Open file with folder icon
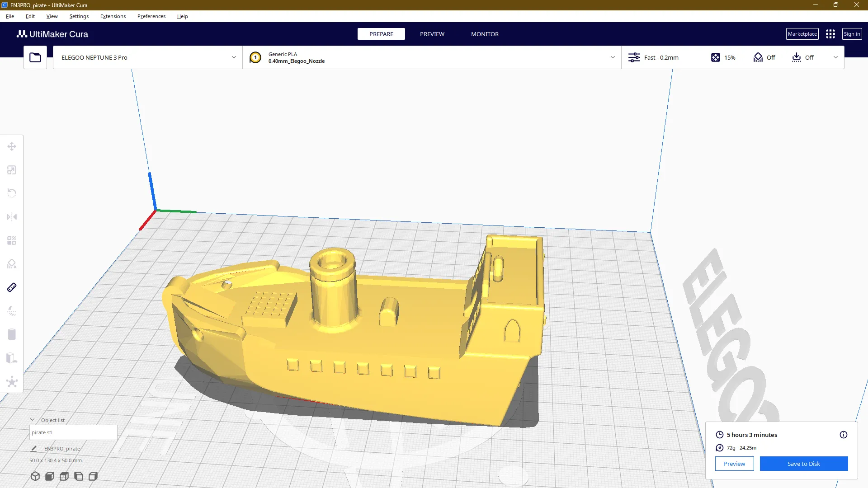The width and height of the screenshot is (868, 488). coord(35,57)
